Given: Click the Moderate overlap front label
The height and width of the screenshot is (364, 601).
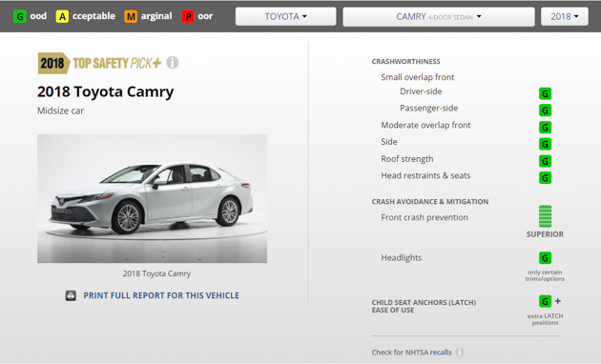Looking at the screenshot, I should coord(425,125).
